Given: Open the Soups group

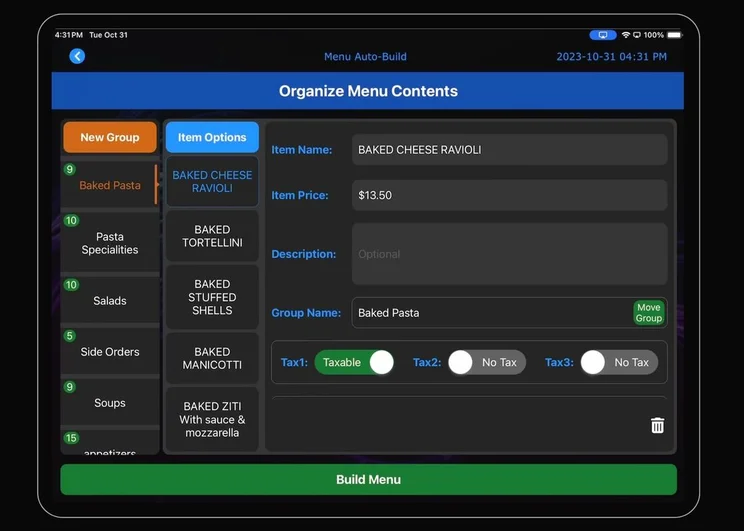Looking at the screenshot, I should (x=110, y=402).
